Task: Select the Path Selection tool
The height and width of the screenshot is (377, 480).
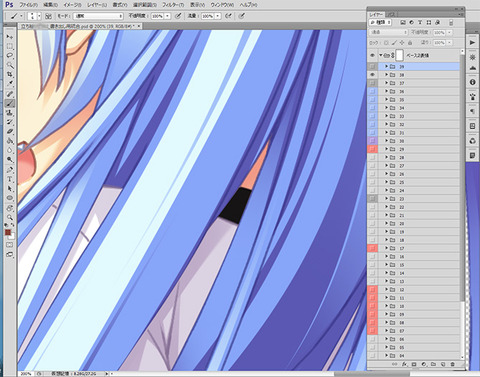Action: (10, 189)
